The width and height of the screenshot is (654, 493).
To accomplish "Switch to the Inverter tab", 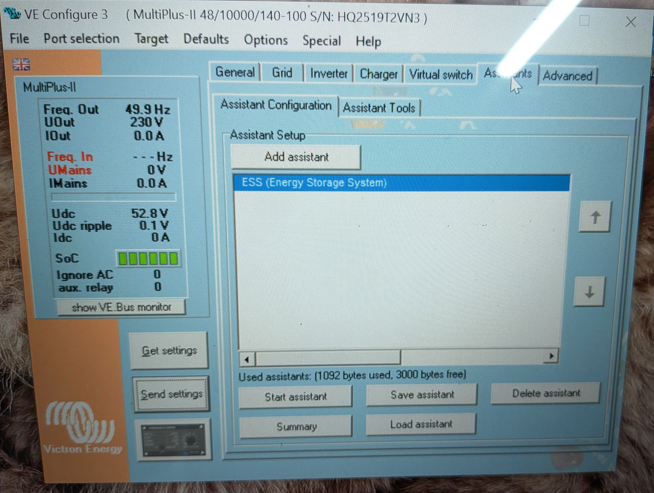I will (x=329, y=74).
